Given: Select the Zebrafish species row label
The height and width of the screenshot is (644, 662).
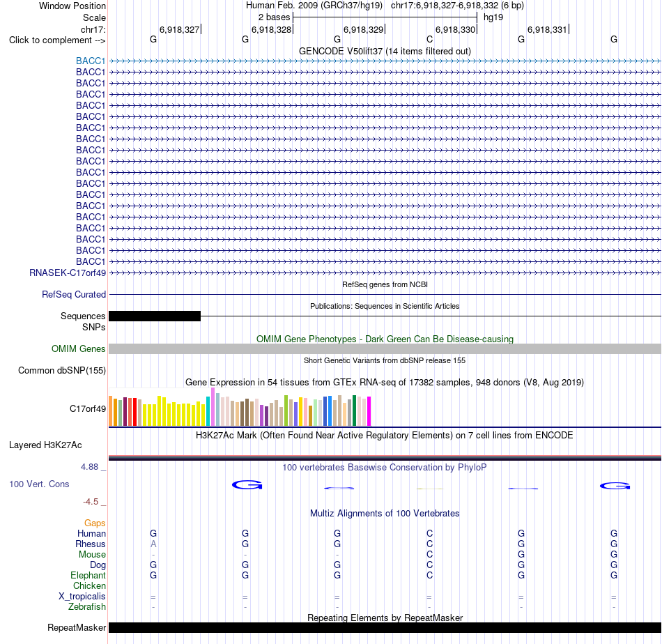Looking at the screenshot, I should pos(87,607).
